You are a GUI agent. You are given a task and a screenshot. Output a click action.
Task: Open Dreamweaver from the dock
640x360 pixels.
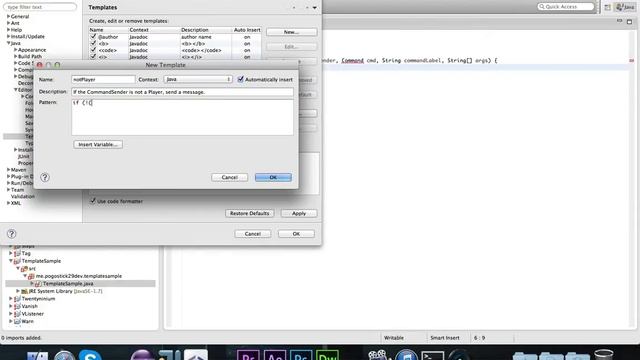[327, 356]
